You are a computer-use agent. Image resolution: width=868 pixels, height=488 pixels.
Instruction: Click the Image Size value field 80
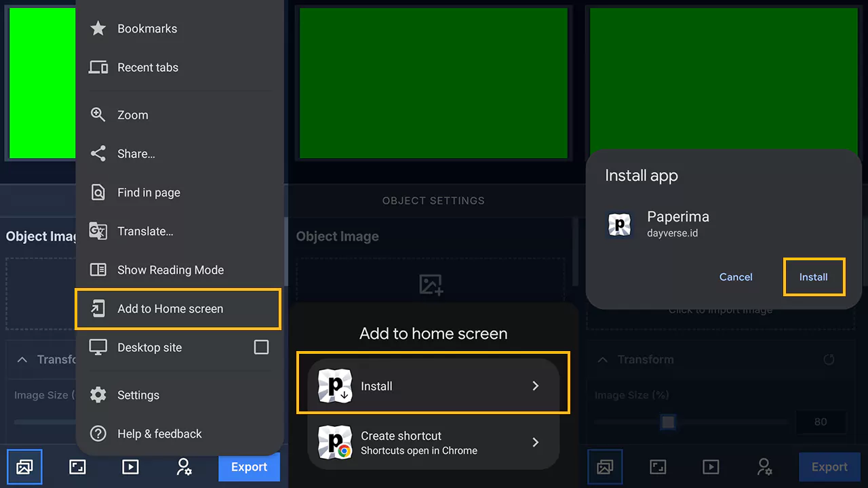pyautogui.click(x=821, y=422)
